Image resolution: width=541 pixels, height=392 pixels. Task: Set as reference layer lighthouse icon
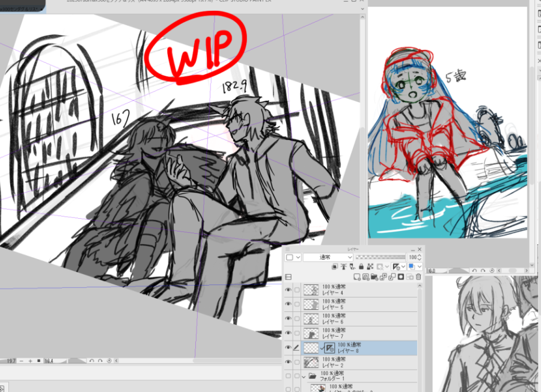tap(344, 267)
